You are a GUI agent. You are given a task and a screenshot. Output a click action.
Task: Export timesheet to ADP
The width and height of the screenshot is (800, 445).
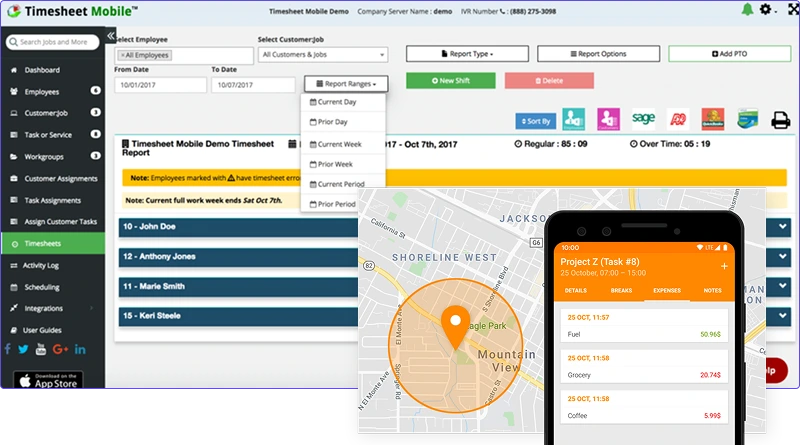click(x=678, y=119)
